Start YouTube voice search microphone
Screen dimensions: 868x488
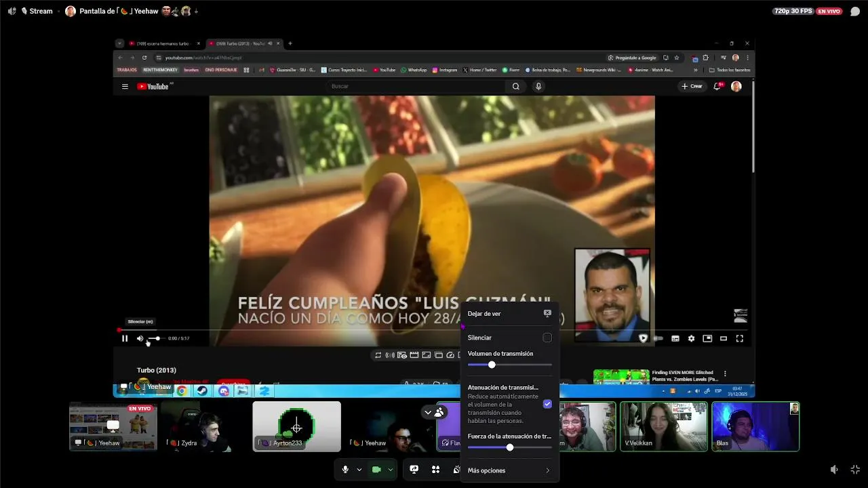(538, 86)
